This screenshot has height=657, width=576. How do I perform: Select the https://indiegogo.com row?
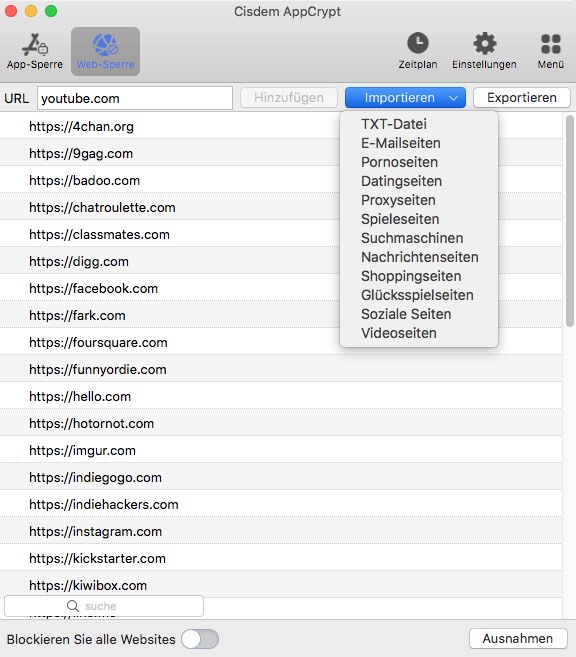click(x=281, y=477)
